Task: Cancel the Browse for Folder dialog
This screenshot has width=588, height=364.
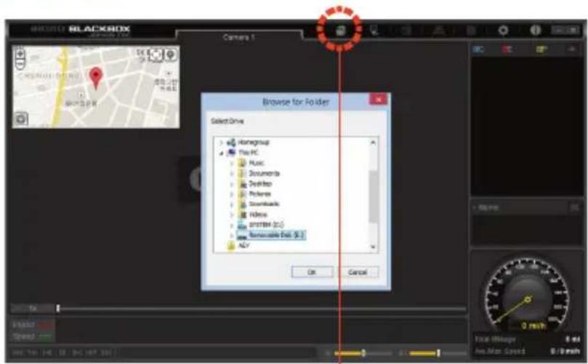Action: click(x=358, y=272)
